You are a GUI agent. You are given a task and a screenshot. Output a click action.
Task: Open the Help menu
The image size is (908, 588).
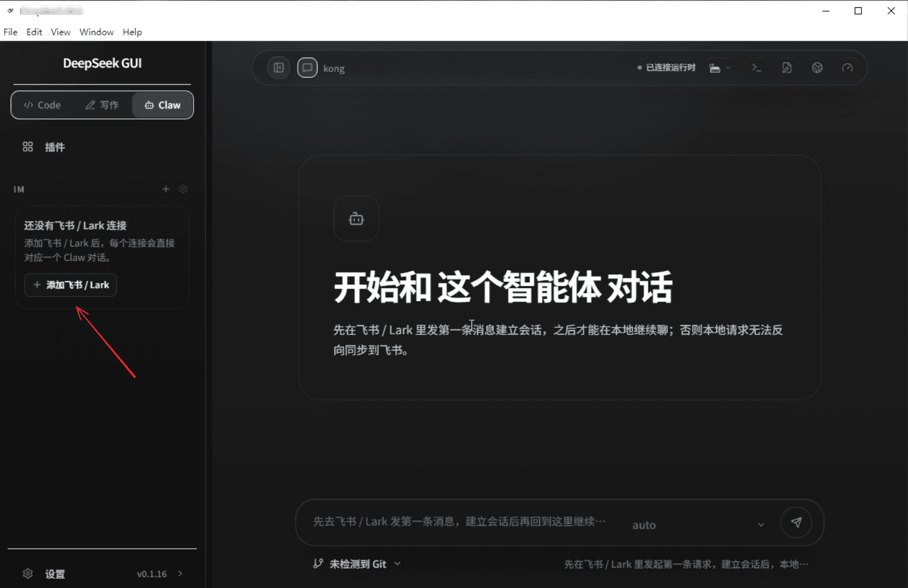(132, 32)
